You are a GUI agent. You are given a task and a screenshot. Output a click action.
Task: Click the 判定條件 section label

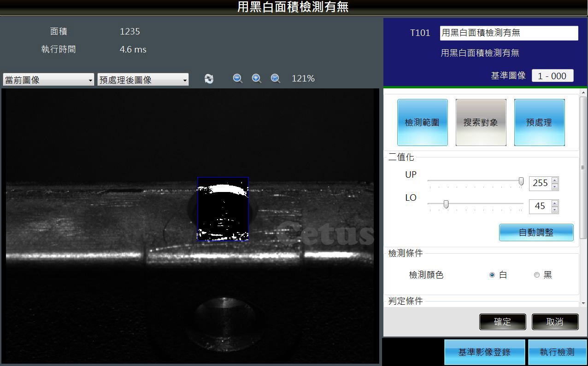click(406, 301)
